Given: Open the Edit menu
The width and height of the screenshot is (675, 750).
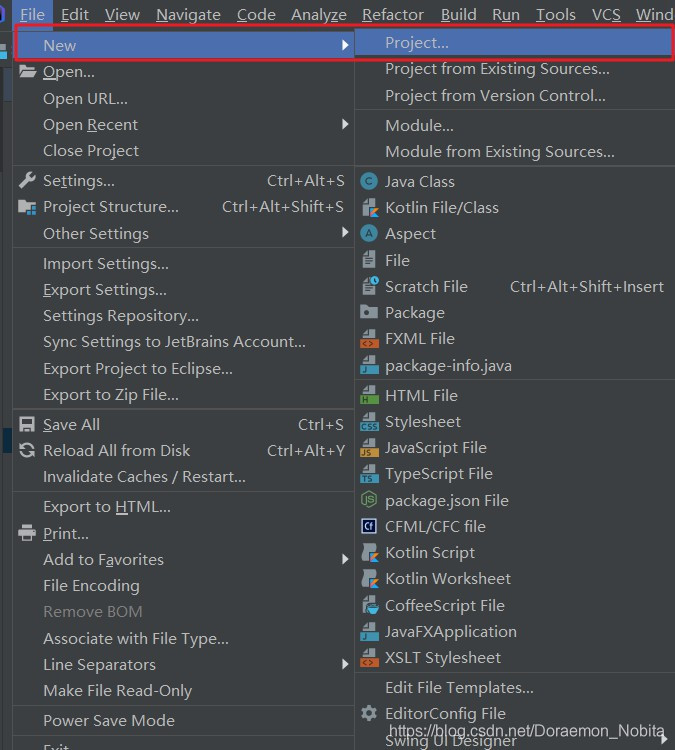Looking at the screenshot, I should point(75,14).
